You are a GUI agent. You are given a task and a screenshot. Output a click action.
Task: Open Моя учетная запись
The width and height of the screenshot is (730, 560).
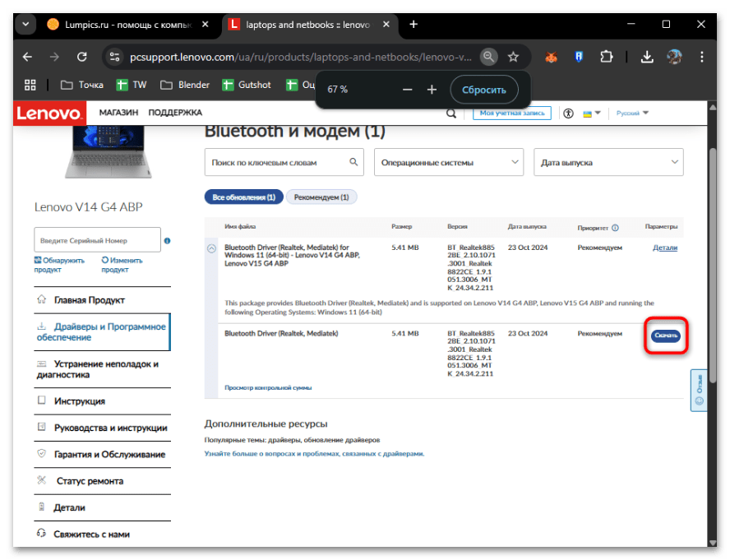pos(512,113)
